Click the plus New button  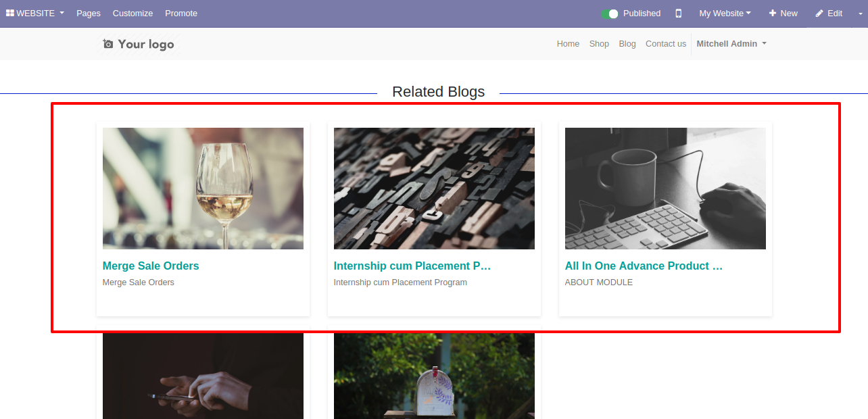pos(783,13)
